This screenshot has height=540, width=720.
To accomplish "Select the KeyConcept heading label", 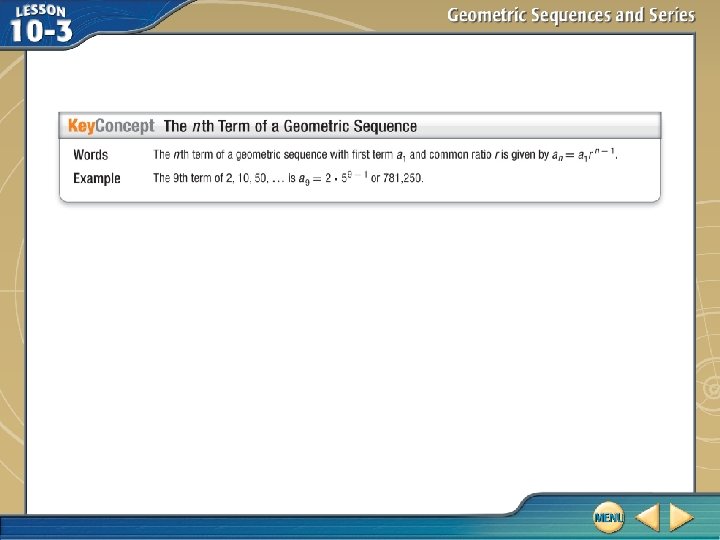I will [111, 126].
